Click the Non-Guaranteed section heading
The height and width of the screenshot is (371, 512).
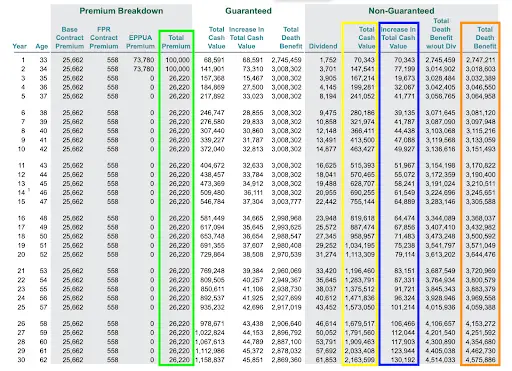[401, 11]
